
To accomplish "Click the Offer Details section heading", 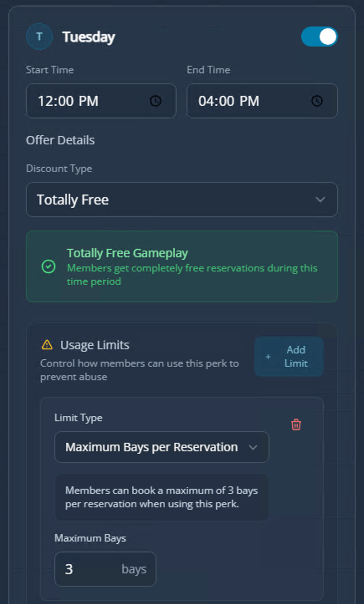I will (x=60, y=140).
